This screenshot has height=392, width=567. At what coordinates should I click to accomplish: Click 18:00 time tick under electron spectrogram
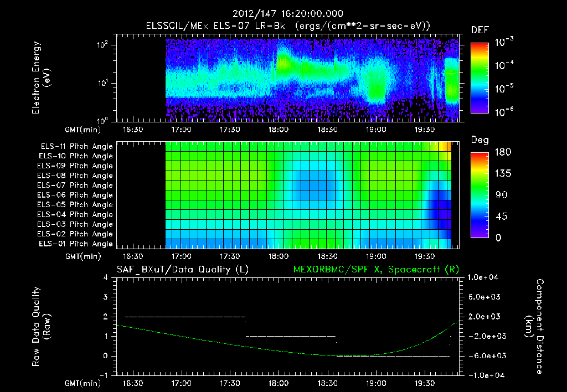click(279, 130)
